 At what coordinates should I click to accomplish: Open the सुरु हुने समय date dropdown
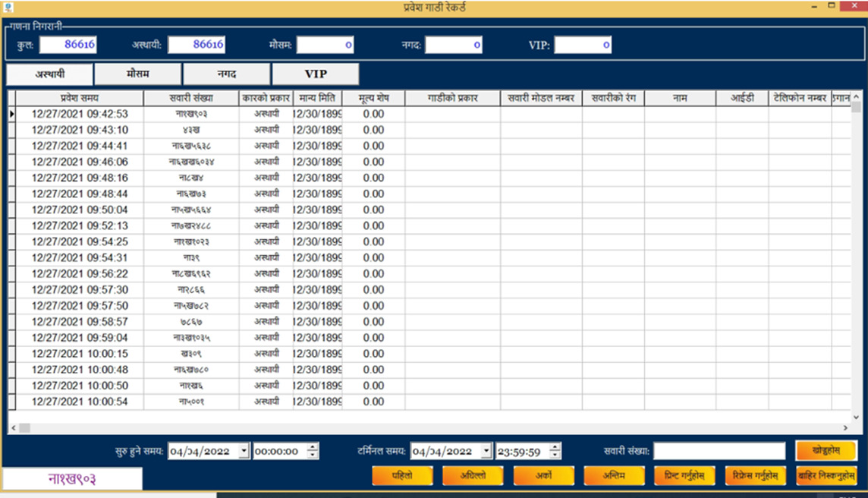click(244, 451)
